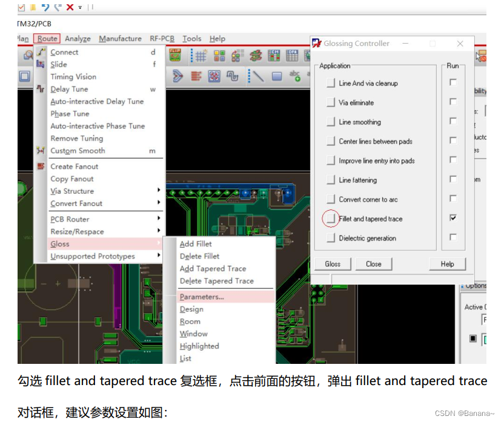Expand the PCB Router submenu
504x422 pixels.
tap(68, 219)
